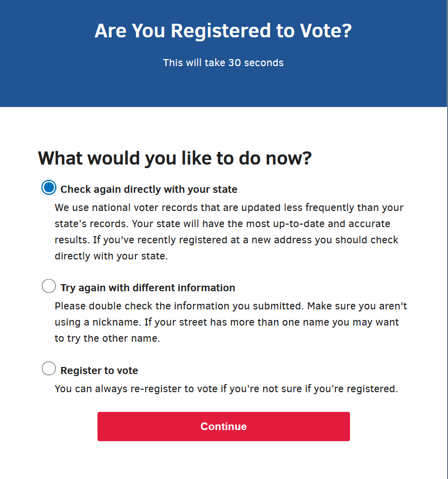448x479 pixels.
Task: Select the "Check again directly with your state" radio
Action: pyautogui.click(x=48, y=187)
